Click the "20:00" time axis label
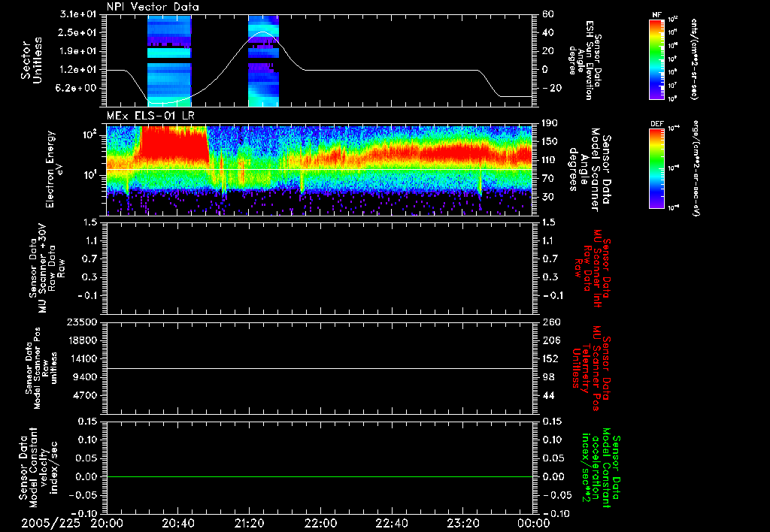Screen dimensions: 770x532 click(x=107, y=524)
